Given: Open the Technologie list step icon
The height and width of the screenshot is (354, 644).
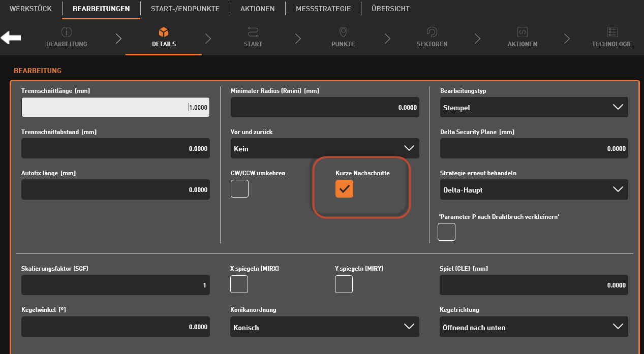Looking at the screenshot, I should click(612, 33).
